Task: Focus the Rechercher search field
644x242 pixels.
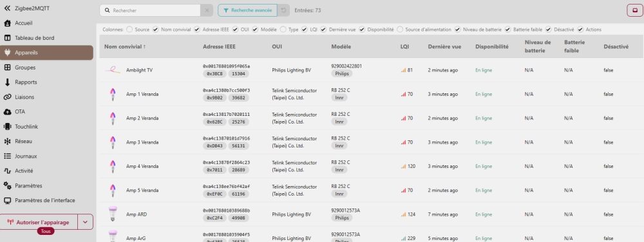Action: point(150,10)
